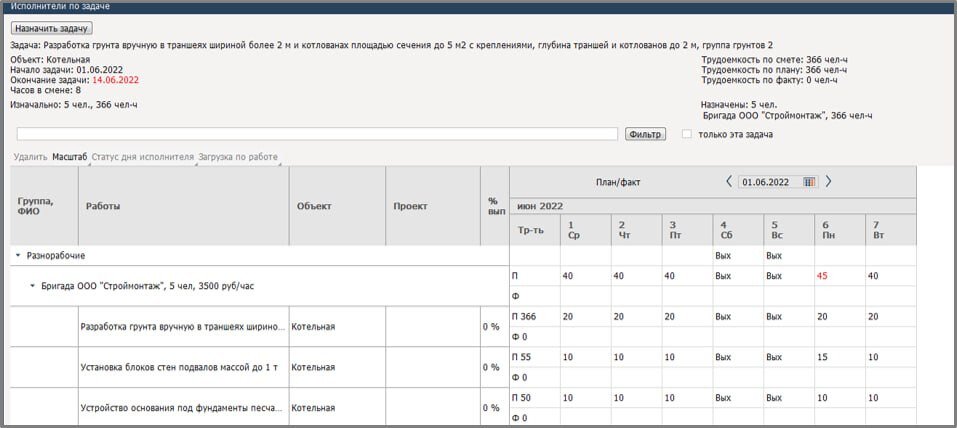Select the Установка блоков стен подвалов row

pyautogui.click(x=182, y=367)
